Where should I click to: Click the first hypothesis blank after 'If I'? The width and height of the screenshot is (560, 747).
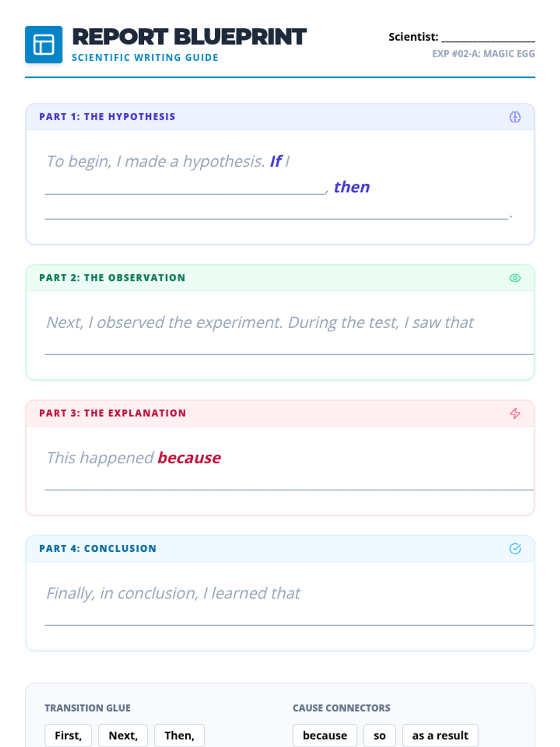[x=185, y=189]
